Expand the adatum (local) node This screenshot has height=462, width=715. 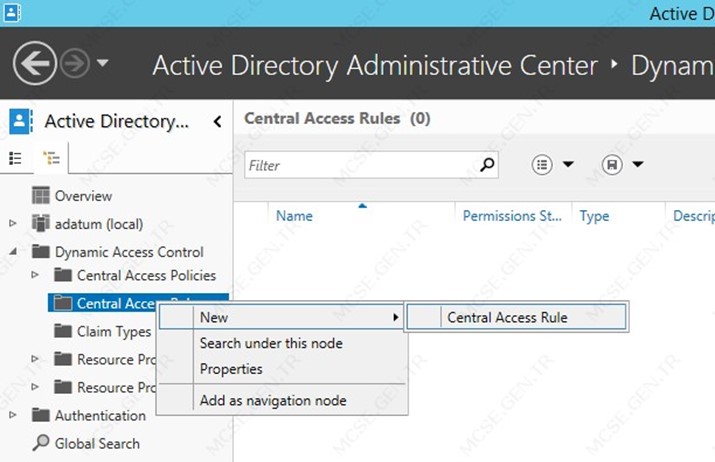click(x=13, y=223)
